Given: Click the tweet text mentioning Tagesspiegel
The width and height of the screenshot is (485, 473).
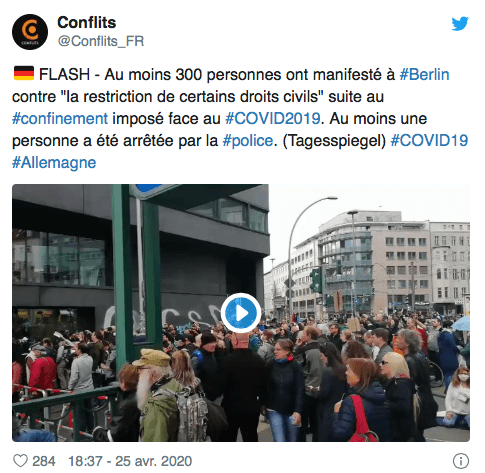Looking at the screenshot, I should click(334, 140).
